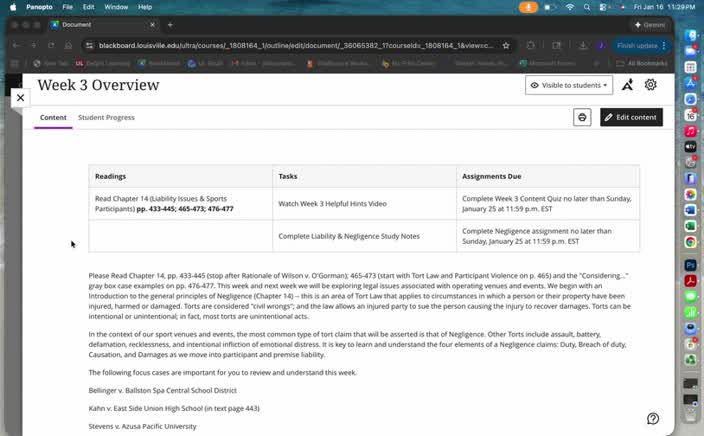Screen dimensions: 704x436
Task: Open Photoshop from the Dock
Action: (x=690, y=265)
